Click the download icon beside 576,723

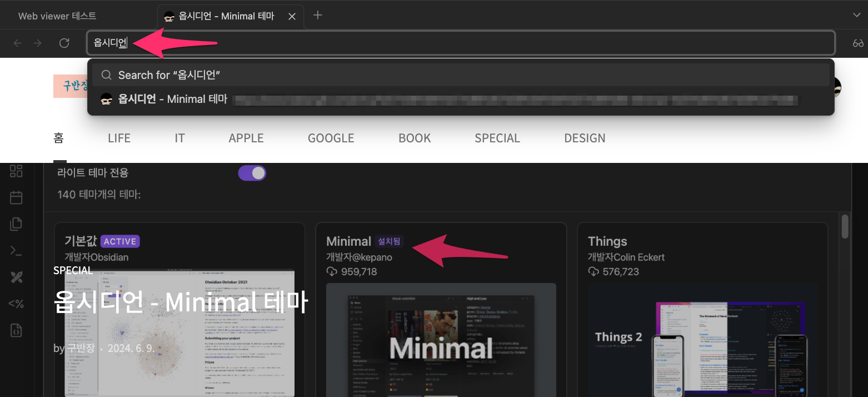[x=593, y=272]
